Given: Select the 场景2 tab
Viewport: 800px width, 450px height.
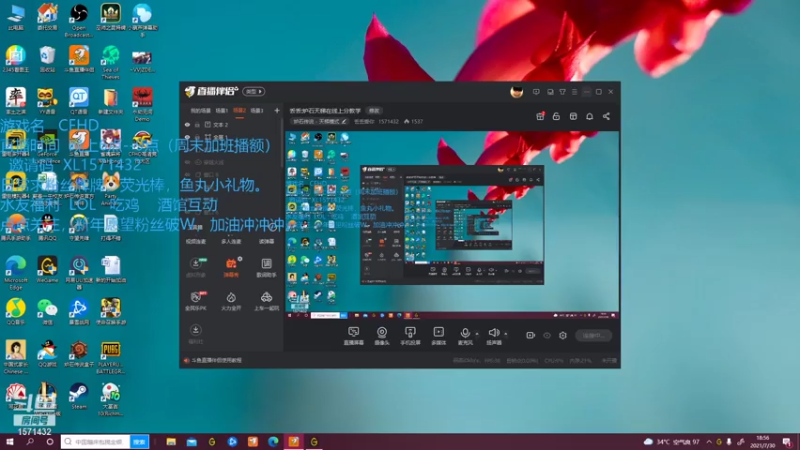Looking at the screenshot, I should pos(239,110).
